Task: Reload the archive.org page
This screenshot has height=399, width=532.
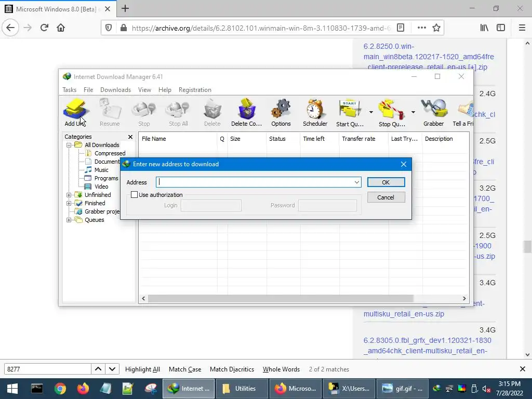Action: [x=44, y=28]
